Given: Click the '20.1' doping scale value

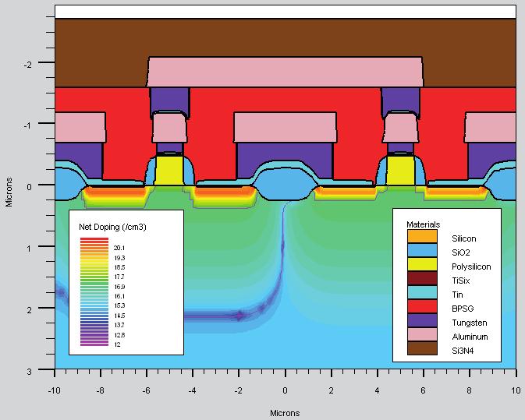Looking at the screenshot, I should pos(119,248).
